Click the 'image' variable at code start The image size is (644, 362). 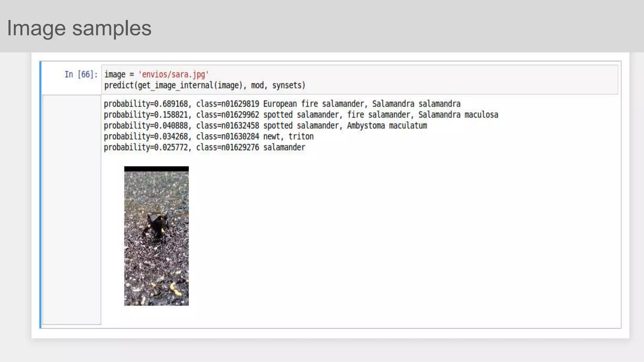tap(115, 74)
